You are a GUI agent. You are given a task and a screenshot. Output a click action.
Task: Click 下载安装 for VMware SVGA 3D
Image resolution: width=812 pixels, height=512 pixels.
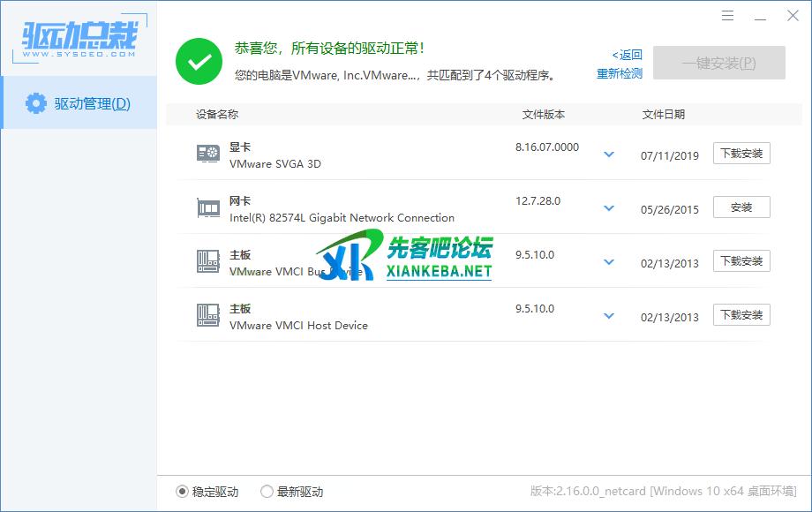tap(741, 154)
